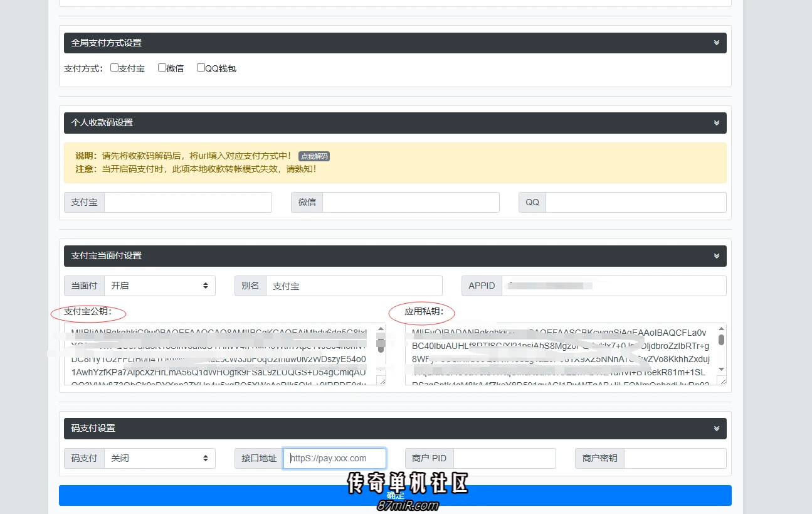Viewport: 812px width, 514px height.
Task: Collapse the 全局支付方式设置 panel chevron
Action: (x=716, y=43)
